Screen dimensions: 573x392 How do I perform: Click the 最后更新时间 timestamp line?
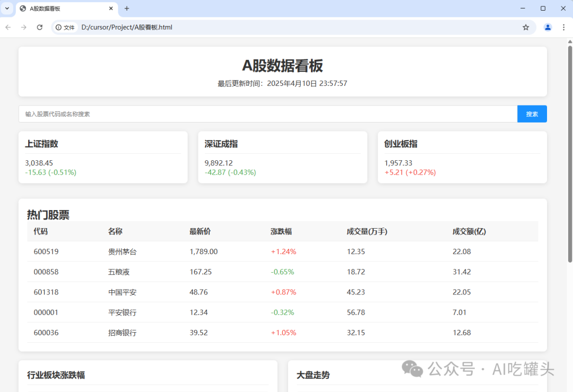pos(282,84)
